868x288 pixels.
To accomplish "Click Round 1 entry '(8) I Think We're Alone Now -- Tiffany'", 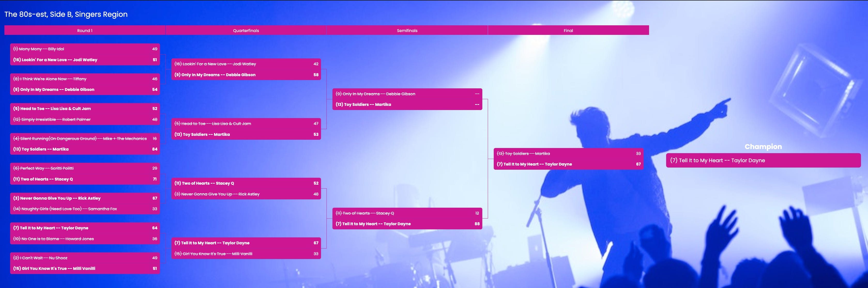I will coord(85,79).
